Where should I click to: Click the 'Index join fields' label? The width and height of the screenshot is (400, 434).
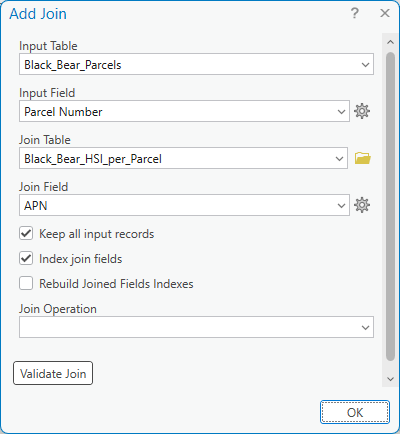click(81, 259)
